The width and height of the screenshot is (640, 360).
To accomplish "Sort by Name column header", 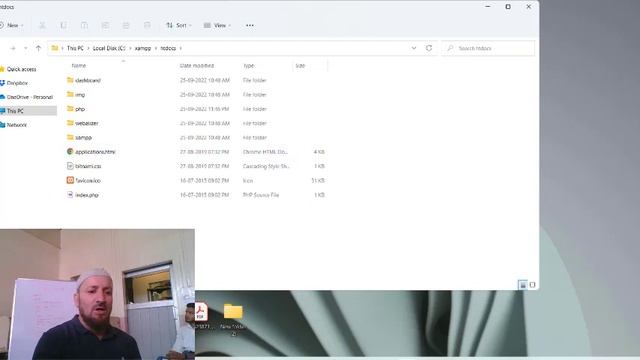I will click(79, 65).
